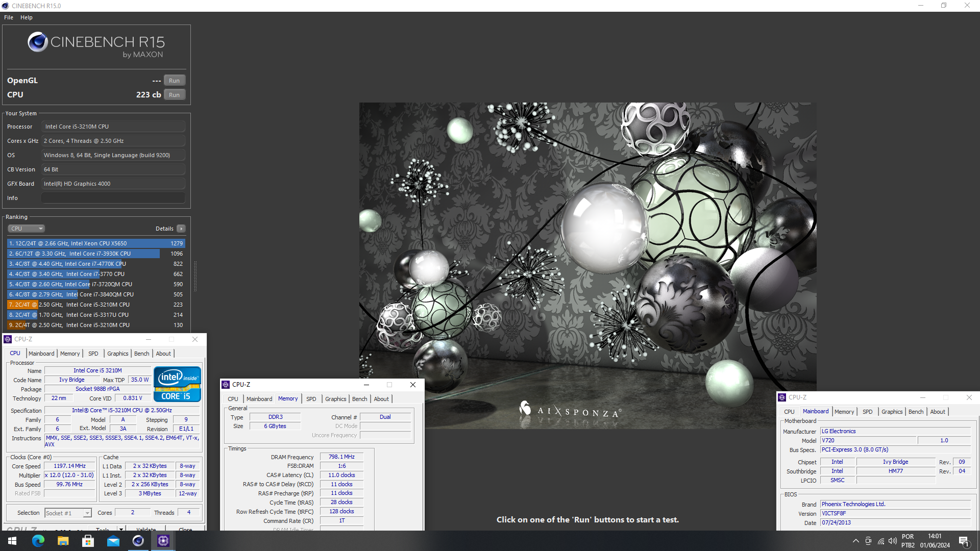Viewport: 980px width, 551px height.
Task: Switch to Memory tab in right CPU-Z window
Action: point(844,412)
